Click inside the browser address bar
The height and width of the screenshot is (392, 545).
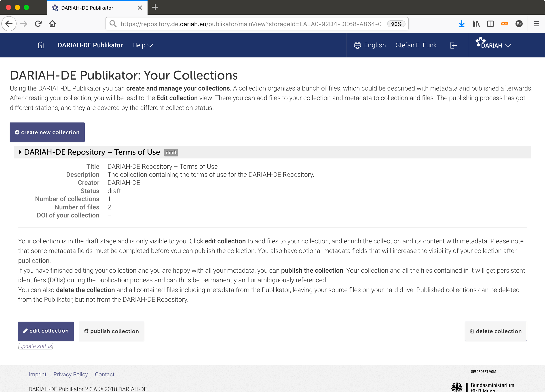click(240, 24)
